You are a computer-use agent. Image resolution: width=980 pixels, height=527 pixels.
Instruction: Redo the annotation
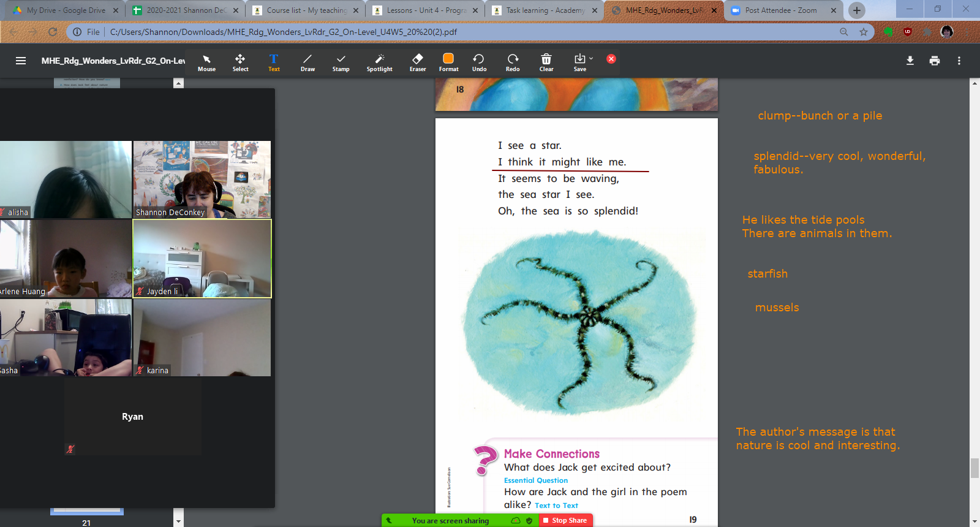click(x=513, y=63)
